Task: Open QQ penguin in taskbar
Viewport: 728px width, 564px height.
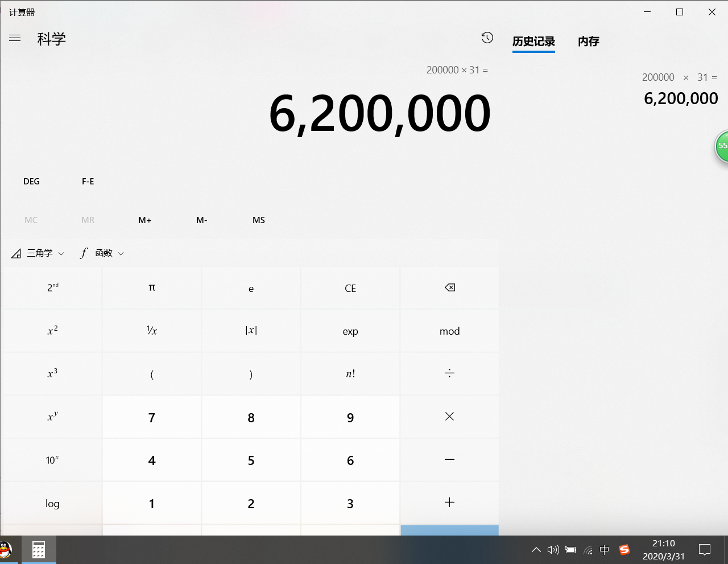Action: click(6, 550)
